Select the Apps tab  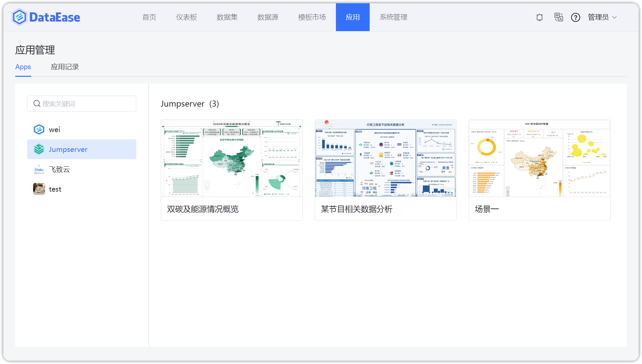pyautogui.click(x=23, y=67)
